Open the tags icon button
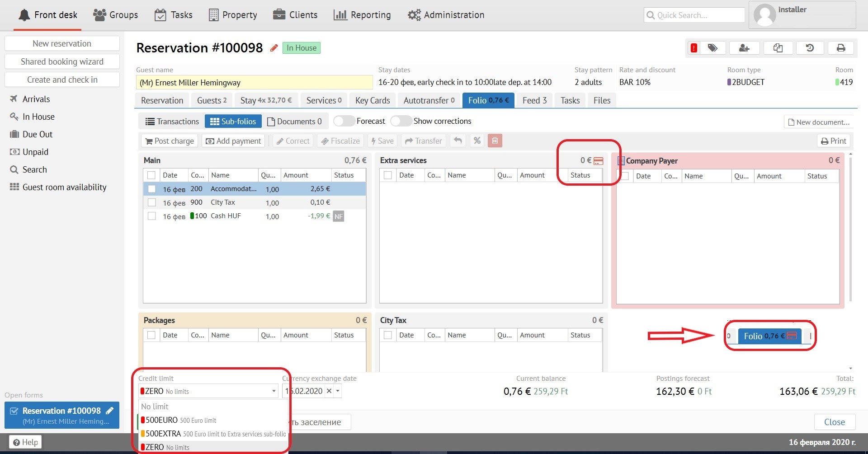 (712, 48)
